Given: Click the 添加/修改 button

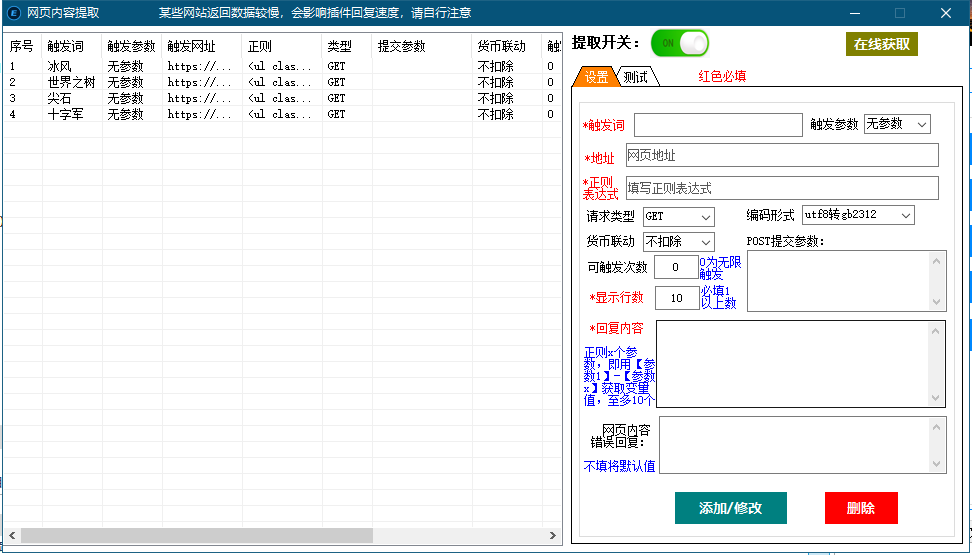Looking at the screenshot, I should click(x=730, y=508).
